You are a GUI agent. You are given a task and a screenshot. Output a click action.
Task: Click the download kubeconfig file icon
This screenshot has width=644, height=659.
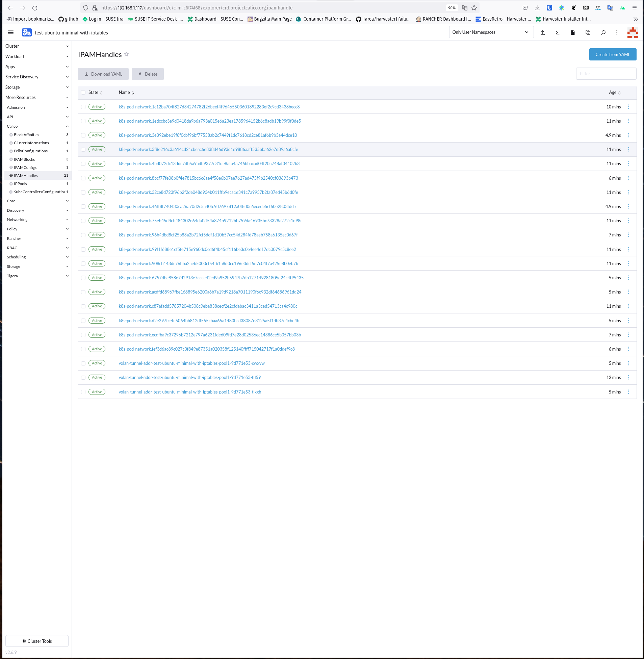click(573, 32)
